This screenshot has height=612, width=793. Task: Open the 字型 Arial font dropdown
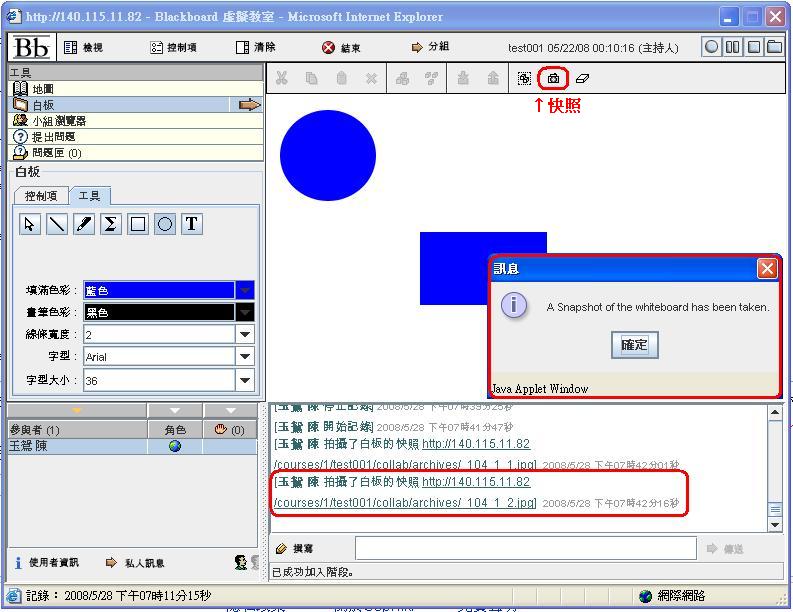[x=245, y=356]
